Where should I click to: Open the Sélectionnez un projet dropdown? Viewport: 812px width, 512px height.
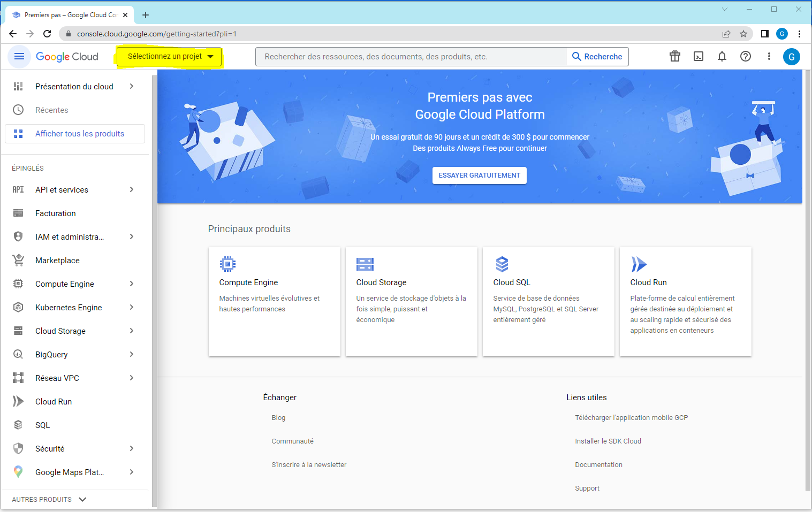point(169,56)
